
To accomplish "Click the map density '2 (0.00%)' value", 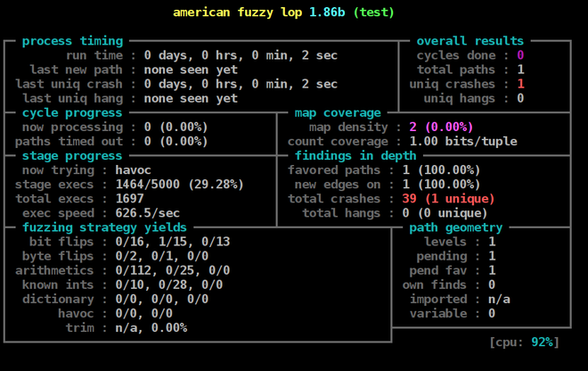I will [441, 127].
